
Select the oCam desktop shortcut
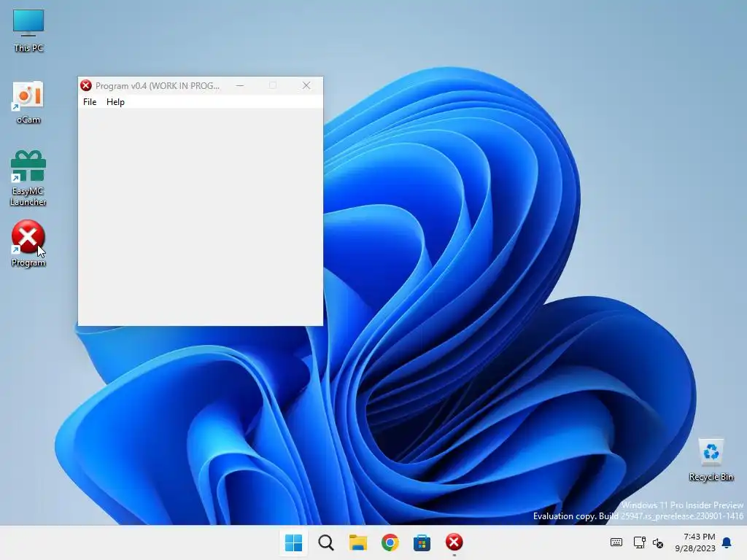(28, 102)
